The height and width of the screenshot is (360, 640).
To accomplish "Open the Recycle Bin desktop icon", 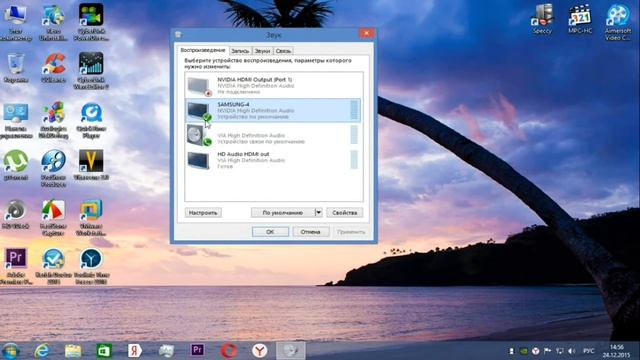I will pyautogui.click(x=16, y=68).
